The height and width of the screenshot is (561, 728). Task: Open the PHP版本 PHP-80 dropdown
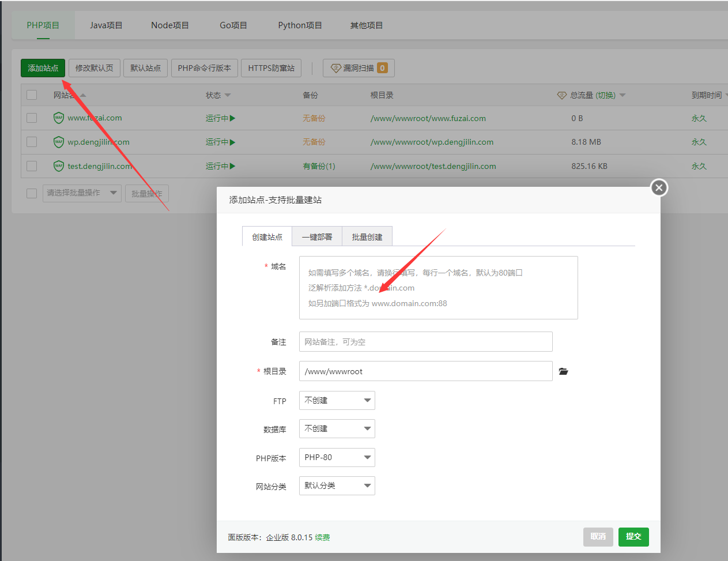337,457
